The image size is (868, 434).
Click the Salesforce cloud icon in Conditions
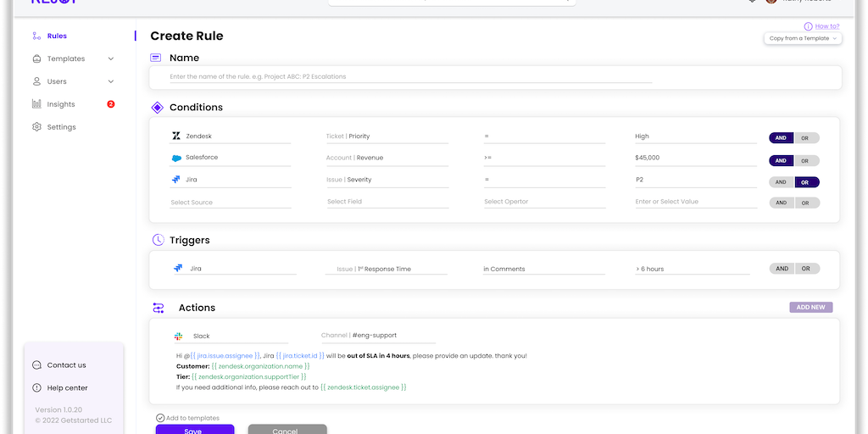tap(176, 158)
